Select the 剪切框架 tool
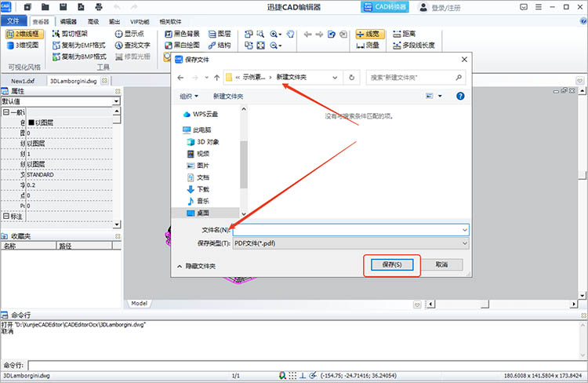Screen dimensions: 588x383 [70, 34]
